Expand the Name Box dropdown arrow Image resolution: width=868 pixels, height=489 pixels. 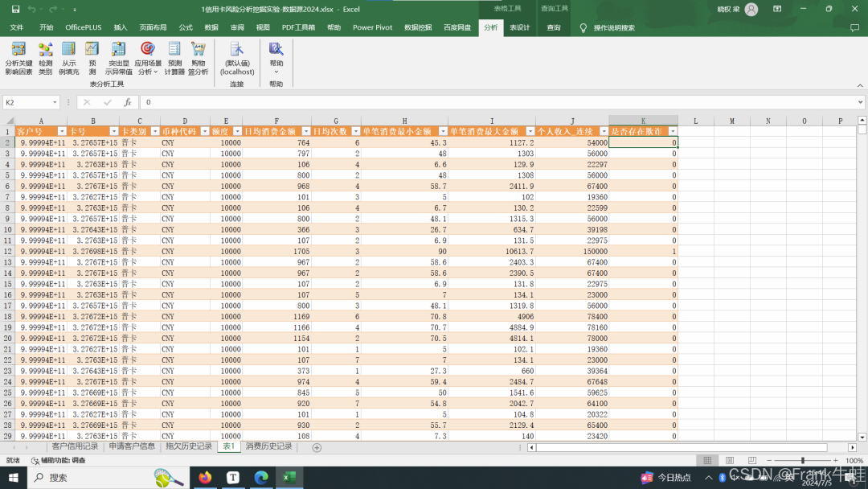pyautogui.click(x=55, y=103)
